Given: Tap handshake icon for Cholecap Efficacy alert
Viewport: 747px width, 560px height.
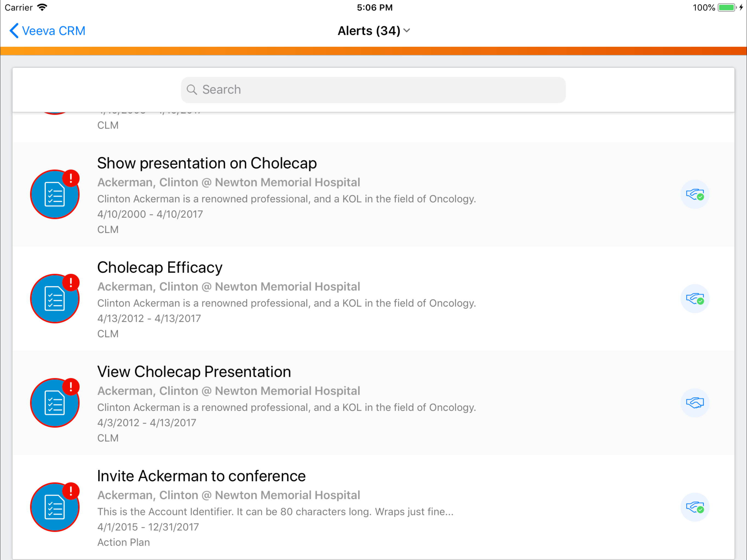Looking at the screenshot, I should (x=694, y=299).
